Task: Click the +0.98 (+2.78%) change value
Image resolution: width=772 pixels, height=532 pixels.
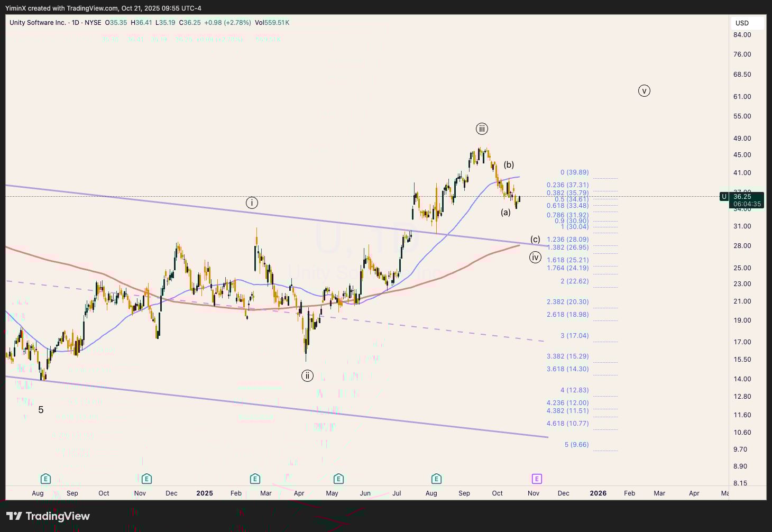Action: click(228, 23)
